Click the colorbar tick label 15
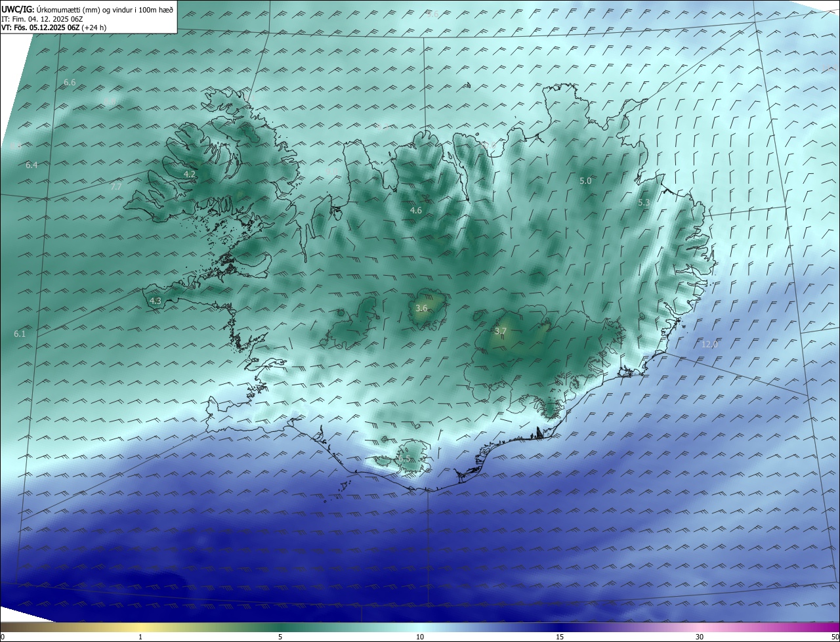Screen dimensions: 840x642 click(x=560, y=637)
